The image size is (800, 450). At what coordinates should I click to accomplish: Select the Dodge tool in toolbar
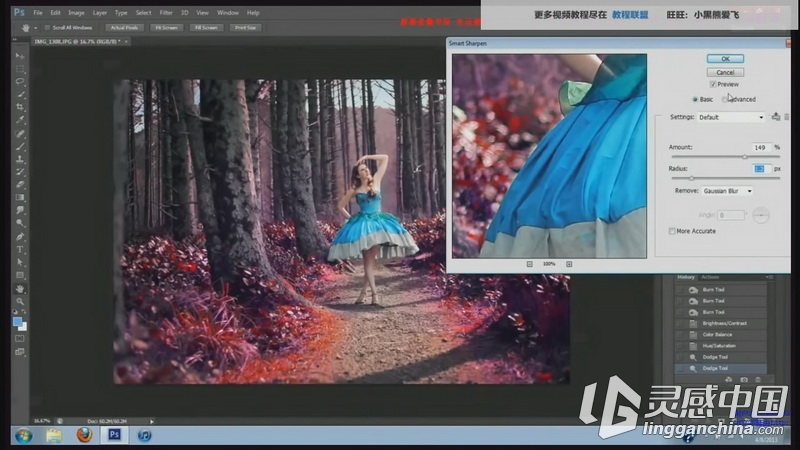pyautogui.click(x=20, y=223)
